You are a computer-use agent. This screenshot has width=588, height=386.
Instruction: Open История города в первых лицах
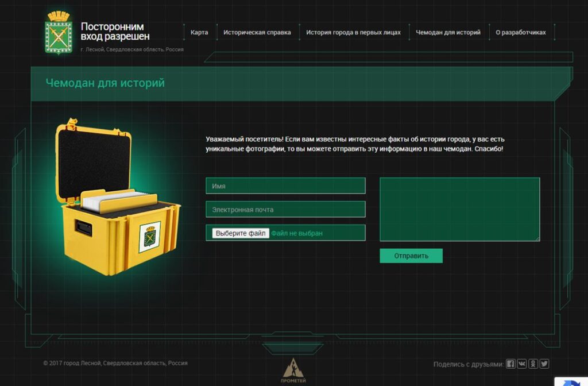tap(353, 33)
